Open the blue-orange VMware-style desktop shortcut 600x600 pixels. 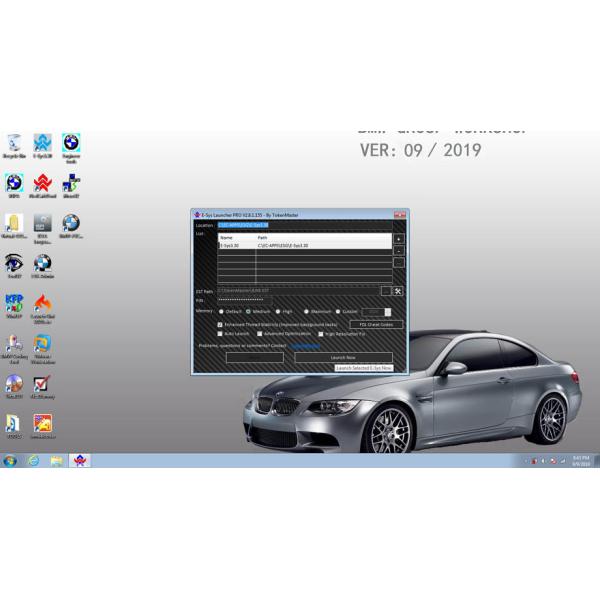42,349
